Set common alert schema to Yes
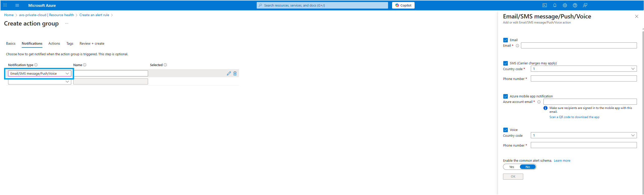The height and width of the screenshot is (195, 644). (512, 167)
